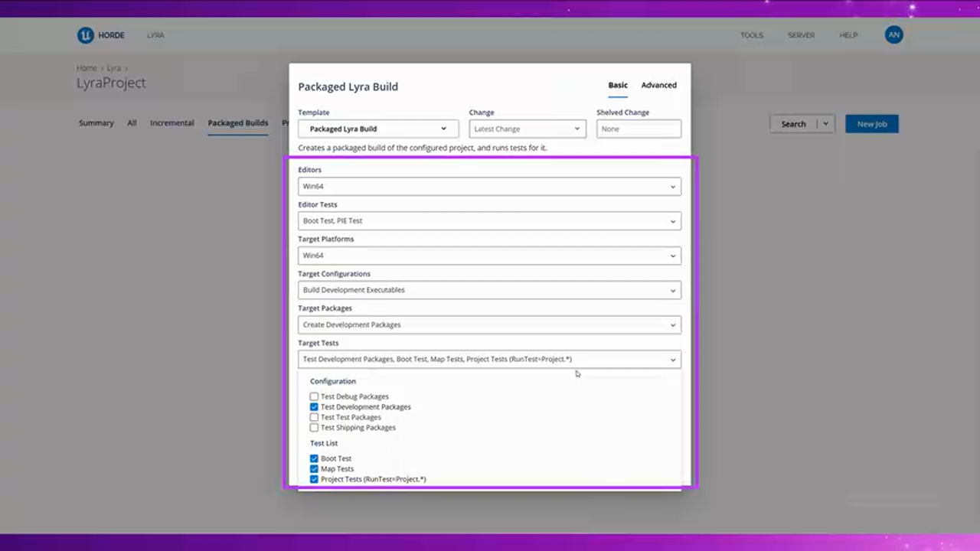Expand Target Configurations dropdown
This screenshot has height=551, width=980.
click(489, 290)
